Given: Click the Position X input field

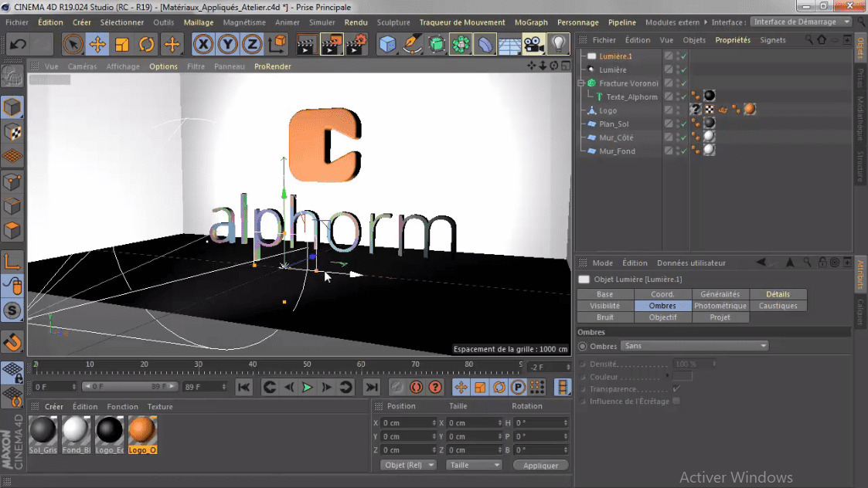Looking at the screenshot, I should (409, 422).
